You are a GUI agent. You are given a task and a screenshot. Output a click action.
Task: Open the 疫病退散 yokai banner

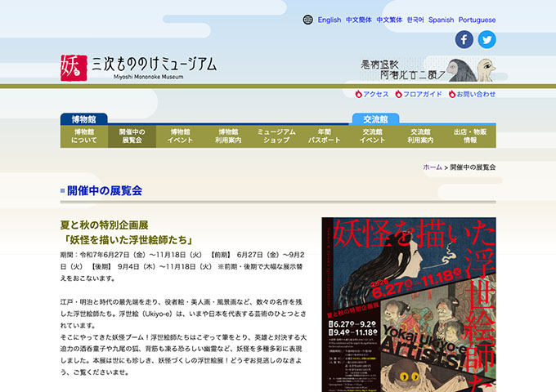tap(428, 69)
